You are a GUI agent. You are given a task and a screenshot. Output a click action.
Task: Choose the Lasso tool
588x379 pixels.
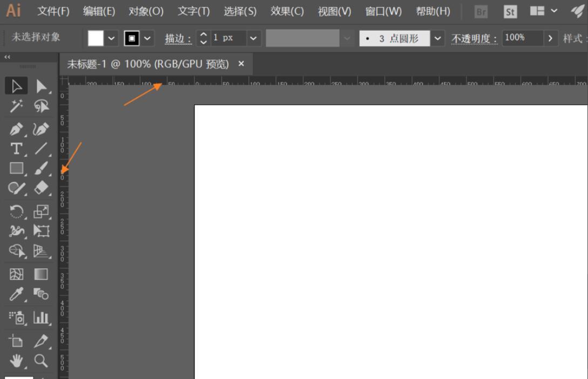(41, 106)
